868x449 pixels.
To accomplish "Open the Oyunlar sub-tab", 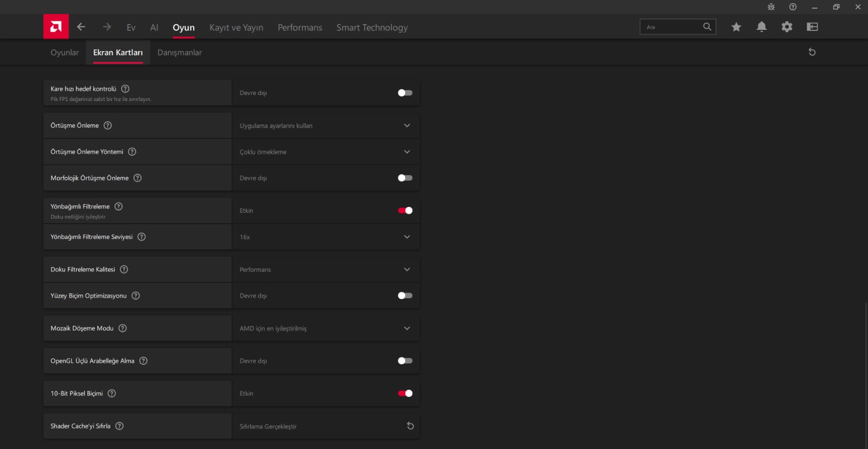I will (65, 53).
